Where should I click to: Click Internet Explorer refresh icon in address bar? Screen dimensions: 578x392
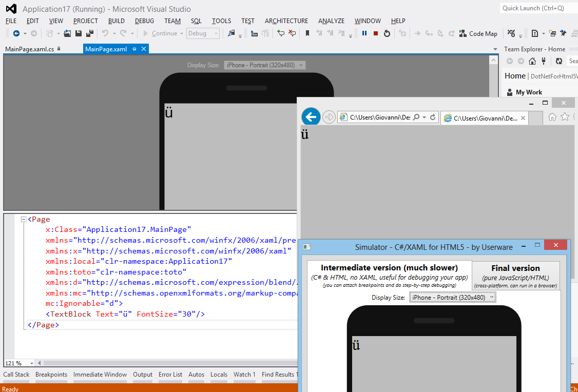coord(433,117)
